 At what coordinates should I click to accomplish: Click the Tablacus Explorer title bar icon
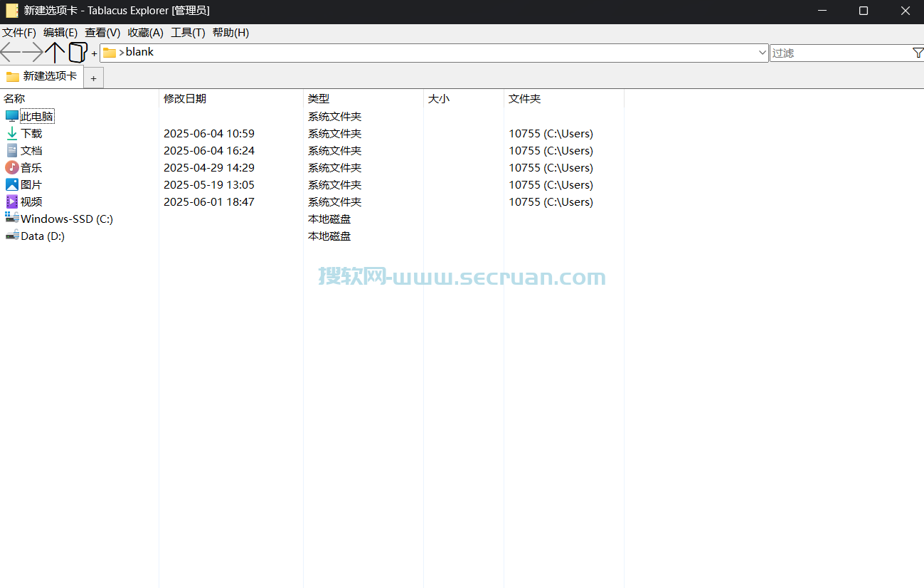pyautogui.click(x=12, y=11)
